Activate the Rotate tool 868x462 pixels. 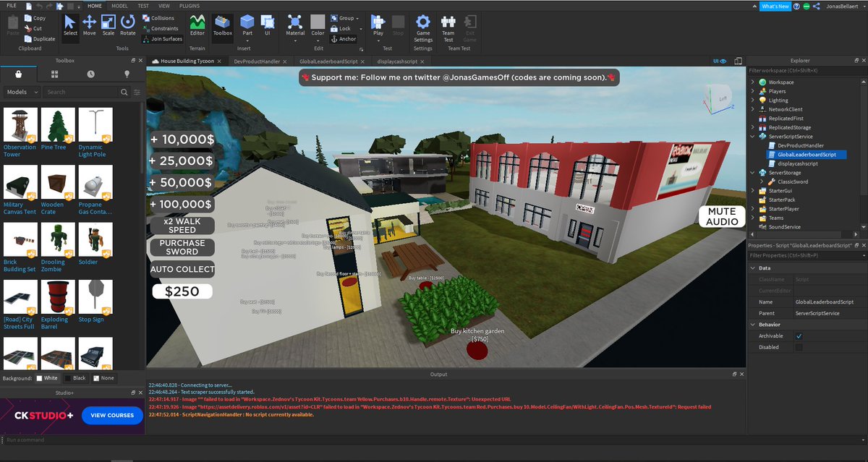[x=127, y=25]
